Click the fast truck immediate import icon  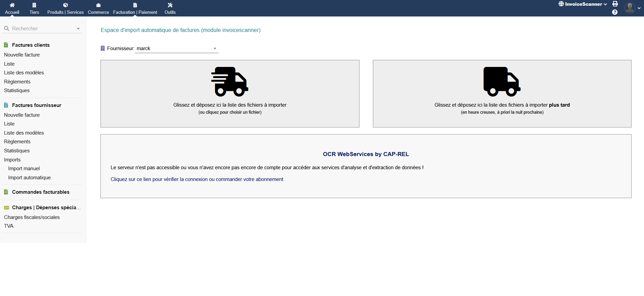[229, 82]
